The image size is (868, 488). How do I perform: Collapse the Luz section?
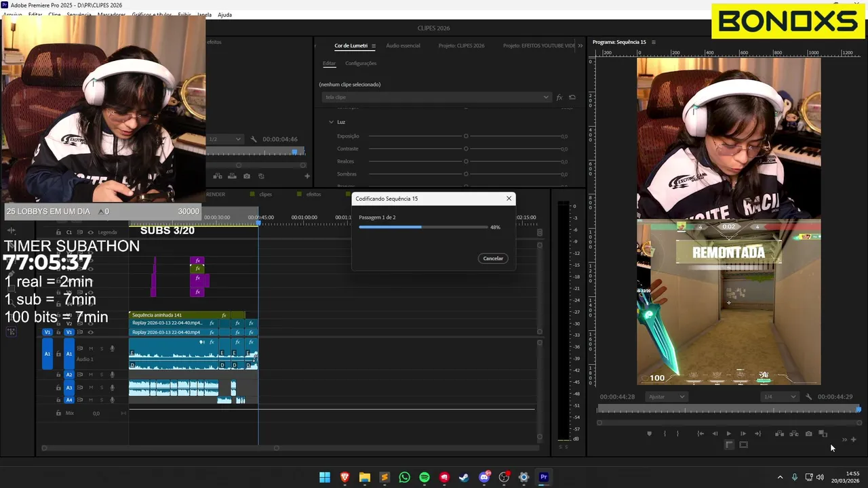coord(331,122)
